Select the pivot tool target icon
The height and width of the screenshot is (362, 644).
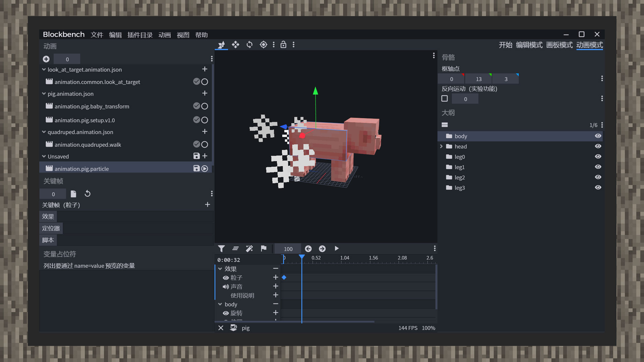[264, 45]
